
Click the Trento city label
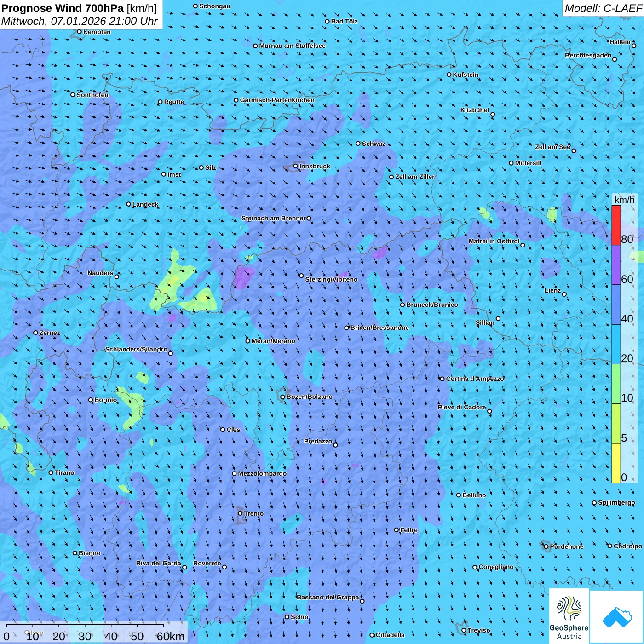pos(254,513)
